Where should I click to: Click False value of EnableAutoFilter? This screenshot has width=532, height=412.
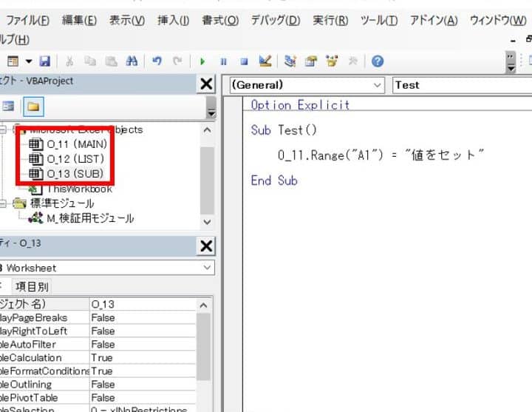pyautogui.click(x=143, y=344)
